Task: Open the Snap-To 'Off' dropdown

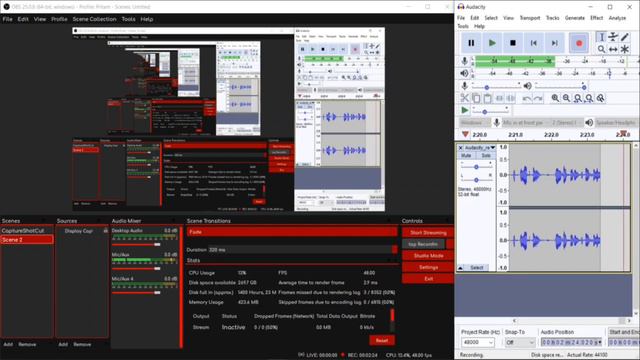Action: click(x=520, y=342)
